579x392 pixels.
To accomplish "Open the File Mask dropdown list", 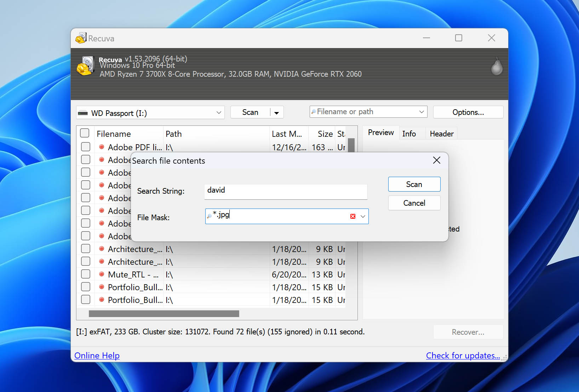I will (362, 216).
